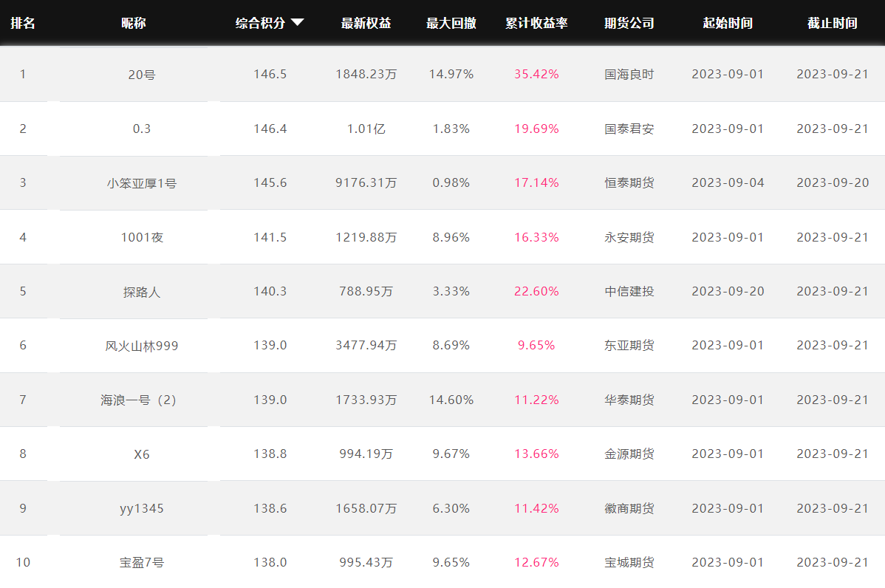Sort by the 最大回撤 header
885x588 pixels.
pyautogui.click(x=451, y=23)
